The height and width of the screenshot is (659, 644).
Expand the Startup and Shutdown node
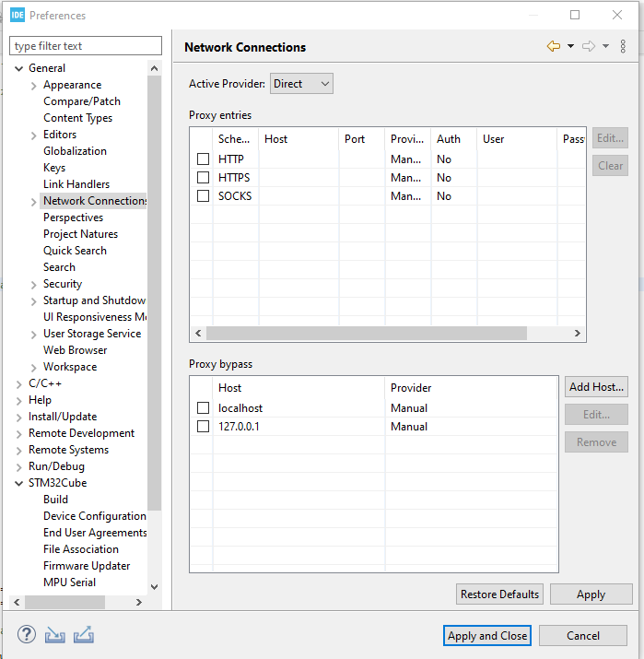click(33, 301)
